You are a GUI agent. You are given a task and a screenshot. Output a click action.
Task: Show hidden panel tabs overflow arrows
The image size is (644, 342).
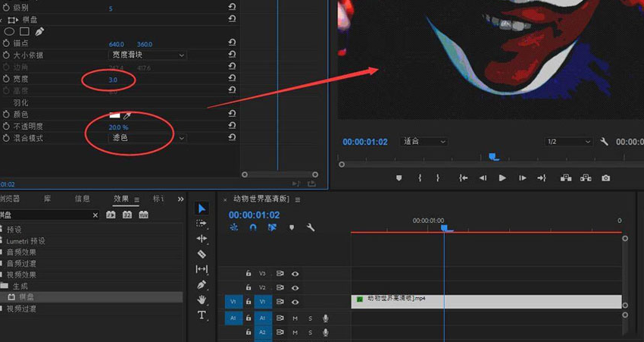click(x=181, y=199)
